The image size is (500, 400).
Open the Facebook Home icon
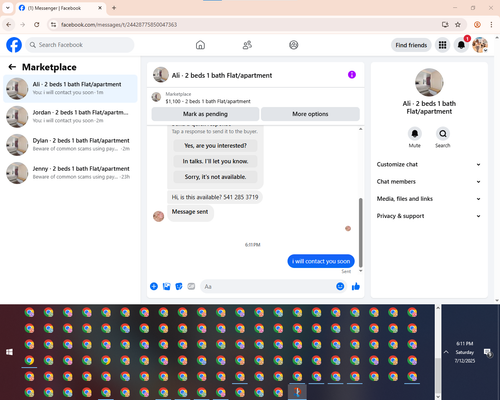200,45
